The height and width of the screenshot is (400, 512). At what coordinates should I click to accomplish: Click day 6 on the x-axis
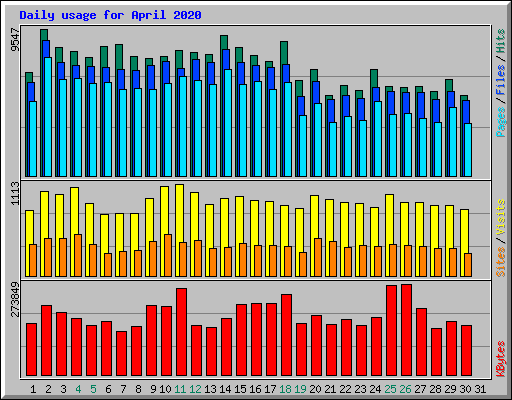click(108, 389)
